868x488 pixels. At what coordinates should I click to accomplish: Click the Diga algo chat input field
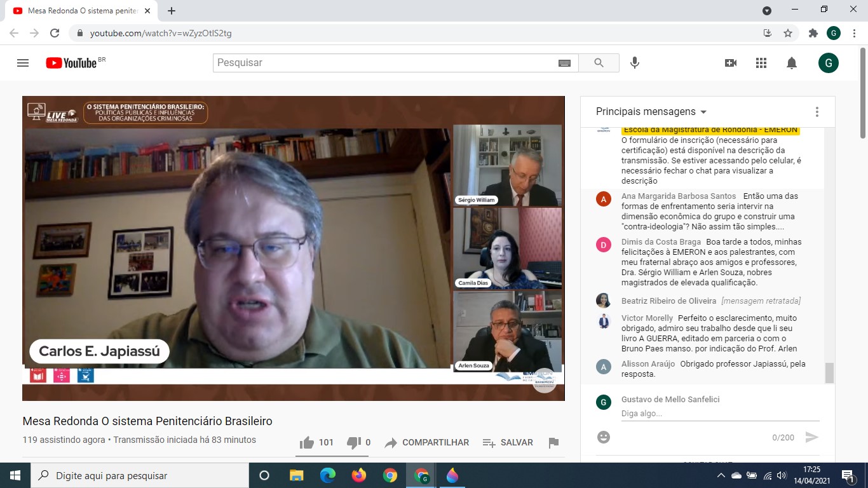(719, 414)
